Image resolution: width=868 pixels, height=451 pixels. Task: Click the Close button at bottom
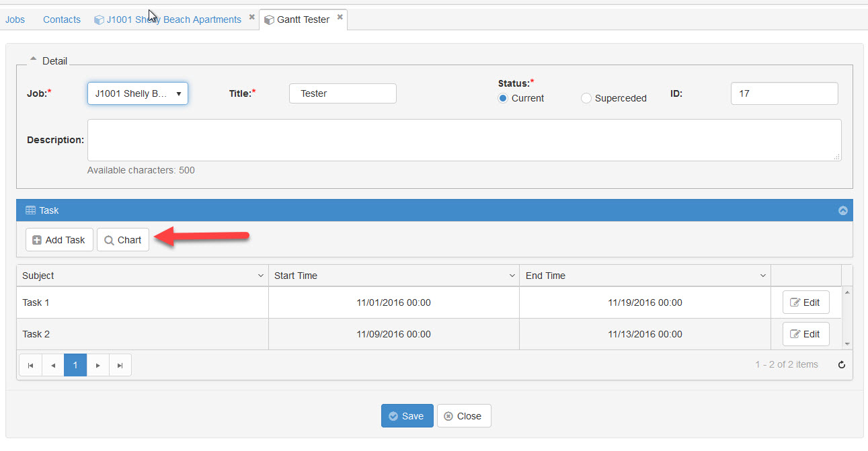(464, 416)
